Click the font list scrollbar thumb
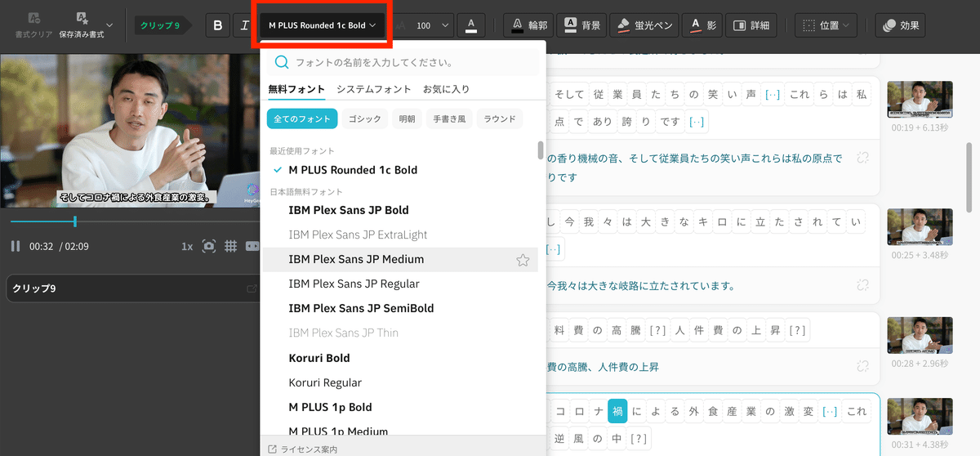Screen dimensions: 980x456 click(540, 150)
